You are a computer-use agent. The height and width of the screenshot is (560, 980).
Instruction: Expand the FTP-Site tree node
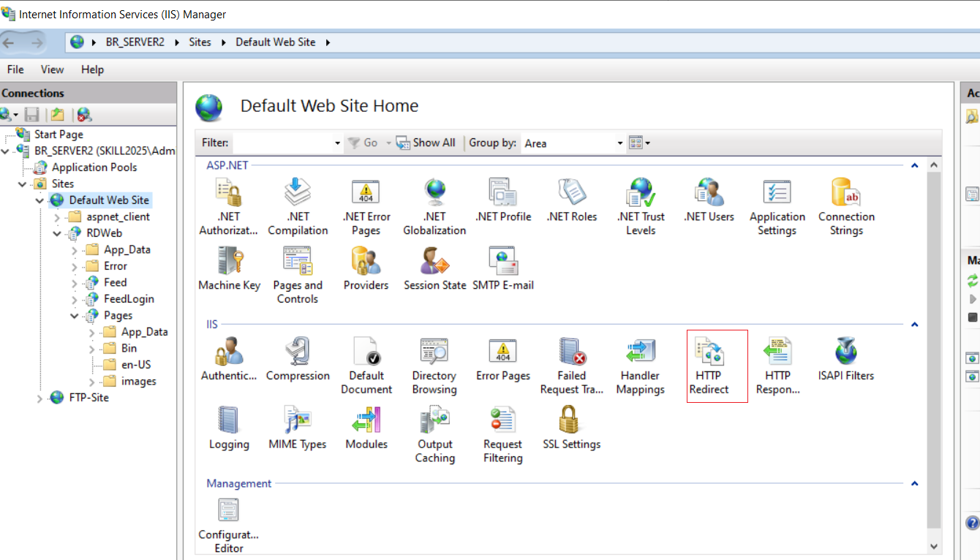point(39,398)
